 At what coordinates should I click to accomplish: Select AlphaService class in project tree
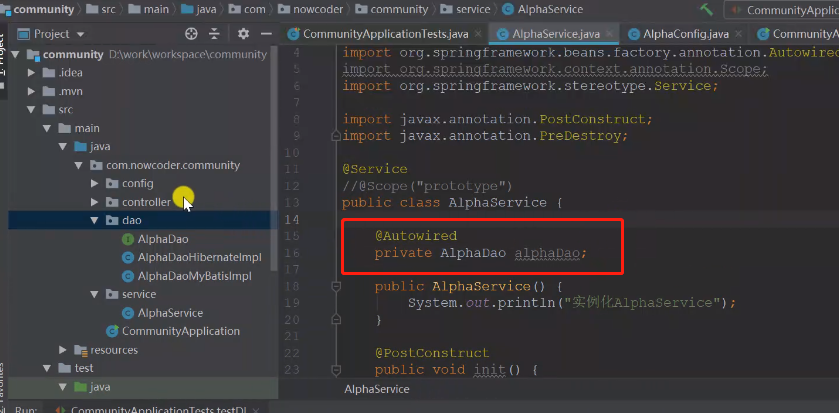pyautogui.click(x=170, y=313)
